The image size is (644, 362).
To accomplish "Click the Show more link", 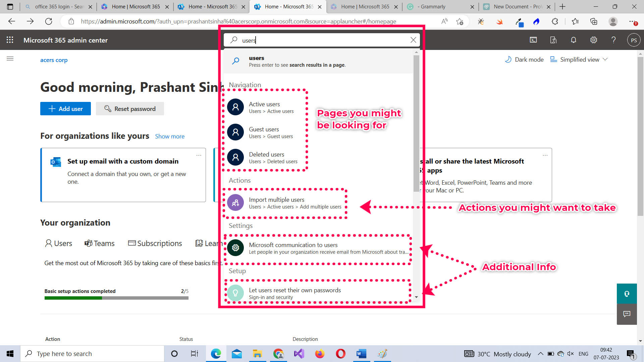I will click(170, 136).
